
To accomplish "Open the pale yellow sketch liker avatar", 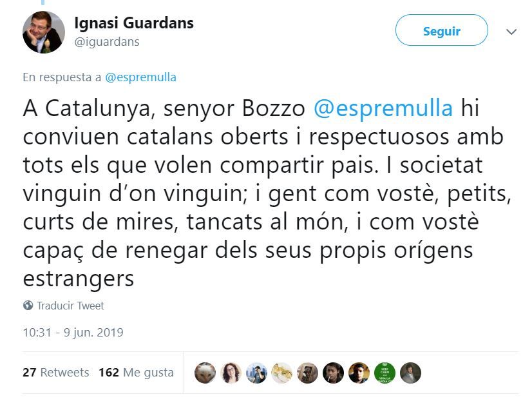I will [x=282, y=373].
